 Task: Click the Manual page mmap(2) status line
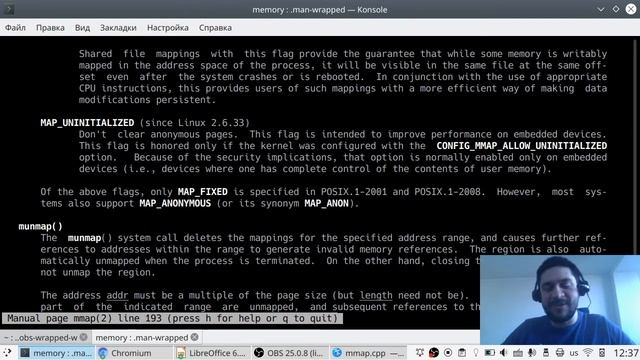[x=172, y=318]
